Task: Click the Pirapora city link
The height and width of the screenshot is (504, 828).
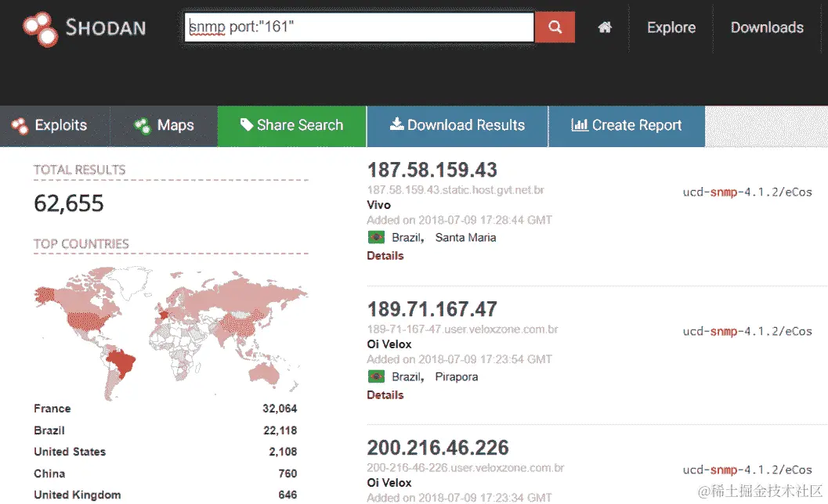Action: click(456, 376)
